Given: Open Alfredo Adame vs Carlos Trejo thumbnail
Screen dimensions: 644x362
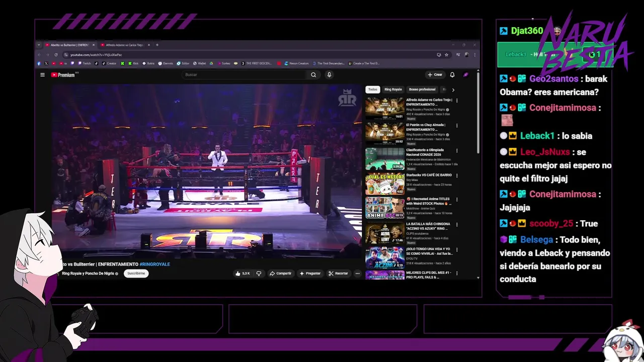Looking at the screenshot, I should (385, 108).
